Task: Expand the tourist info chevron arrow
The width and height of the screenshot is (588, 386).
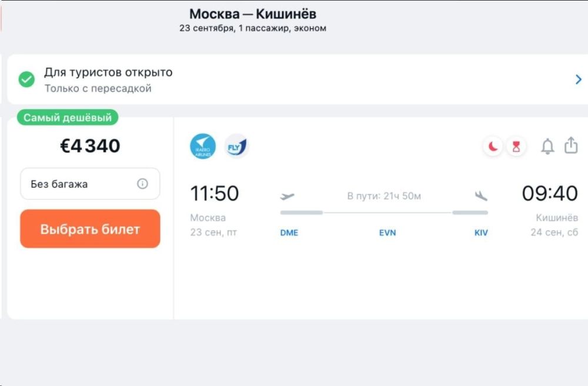Action: [x=579, y=79]
